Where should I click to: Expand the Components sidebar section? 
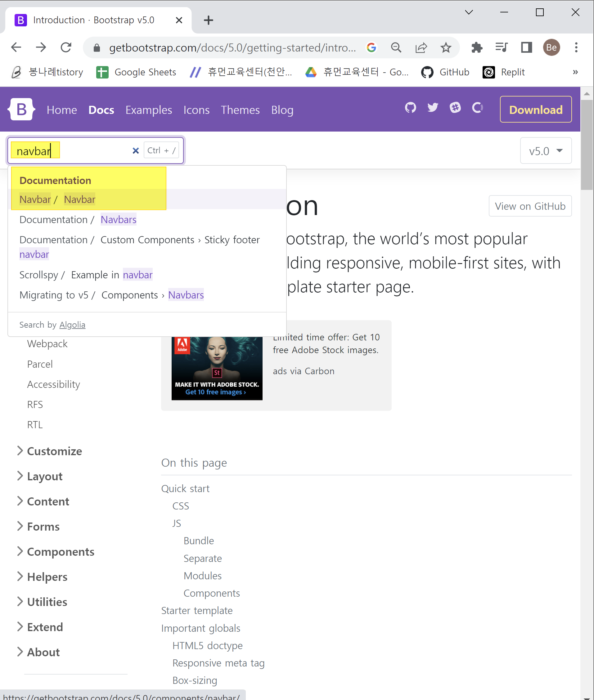pyautogui.click(x=56, y=552)
